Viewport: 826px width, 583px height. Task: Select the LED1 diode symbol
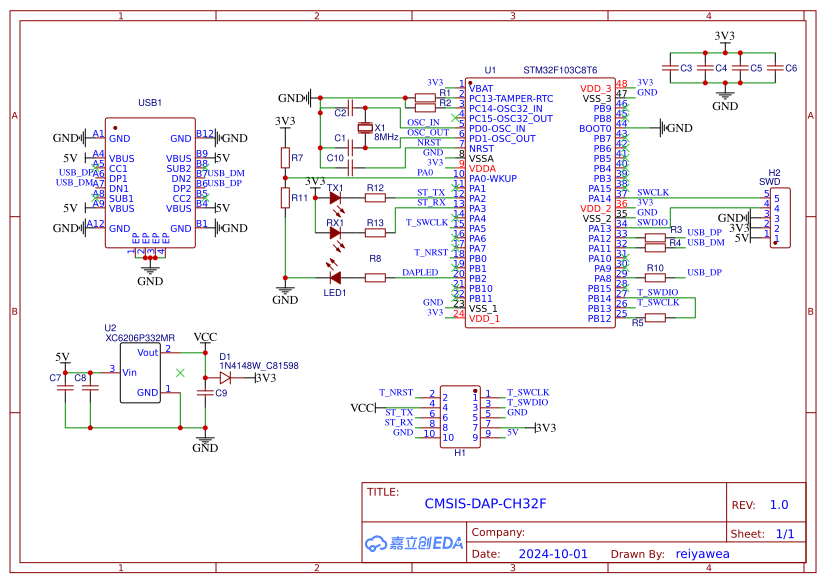pyautogui.click(x=335, y=278)
